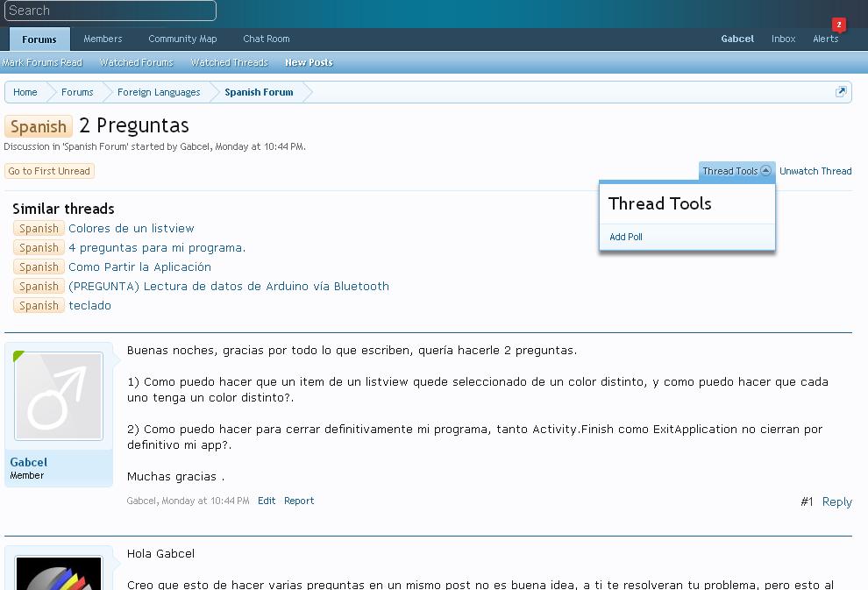Click the thread title '2 Preguntas'
Viewport: 868px width, 590px height.
(x=134, y=125)
